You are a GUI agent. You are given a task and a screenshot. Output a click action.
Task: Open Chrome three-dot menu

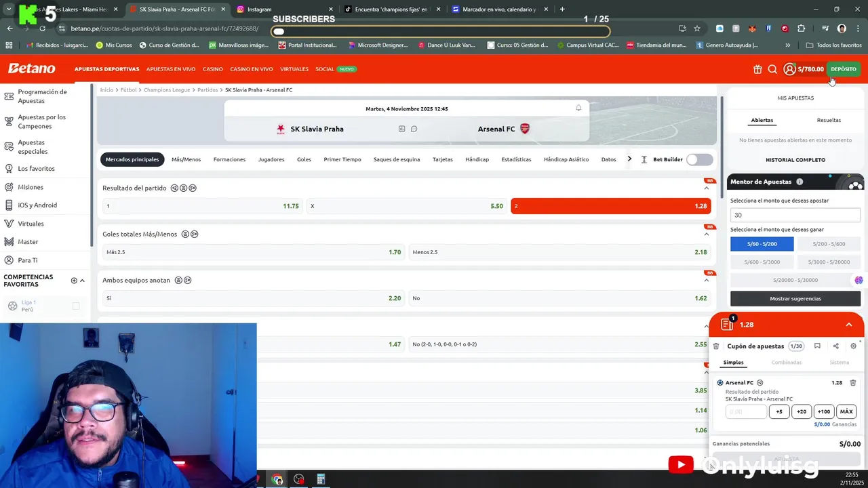tap(858, 28)
